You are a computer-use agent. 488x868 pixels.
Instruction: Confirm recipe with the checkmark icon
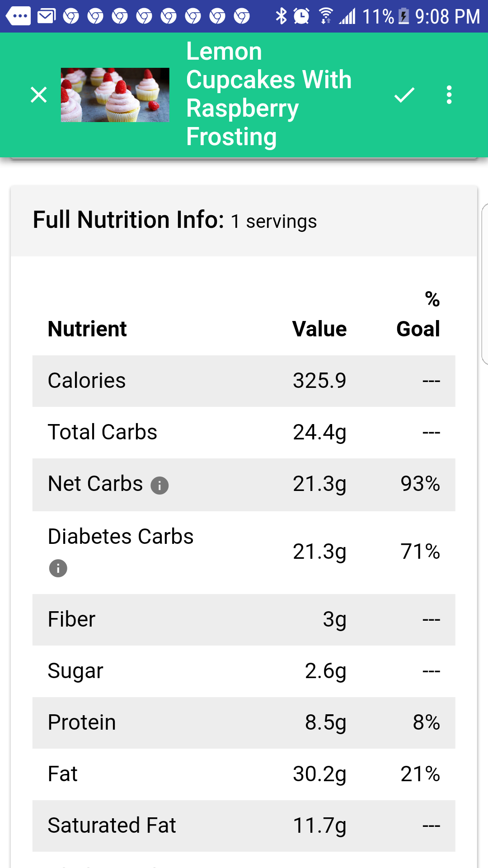[x=404, y=95]
